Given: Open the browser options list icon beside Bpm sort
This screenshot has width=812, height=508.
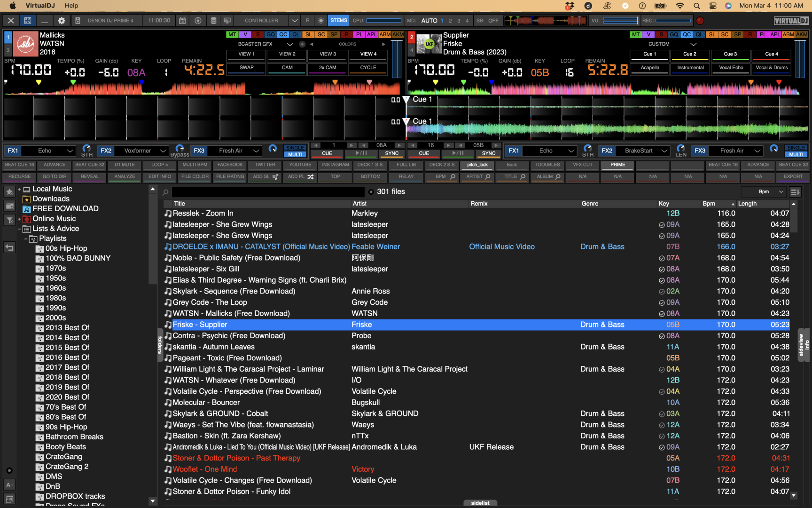Looking at the screenshot, I should click(x=795, y=192).
